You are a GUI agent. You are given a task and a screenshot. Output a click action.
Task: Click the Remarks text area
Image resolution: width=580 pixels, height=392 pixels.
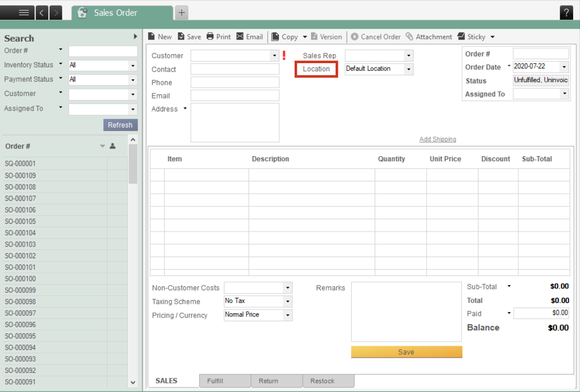pyautogui.click(x=406, y=312)
